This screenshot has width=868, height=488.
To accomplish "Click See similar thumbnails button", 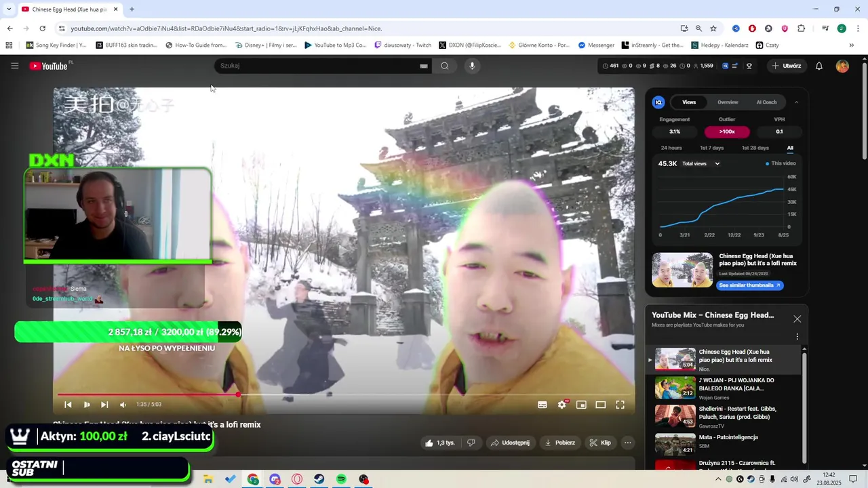I will click(749, 285).
